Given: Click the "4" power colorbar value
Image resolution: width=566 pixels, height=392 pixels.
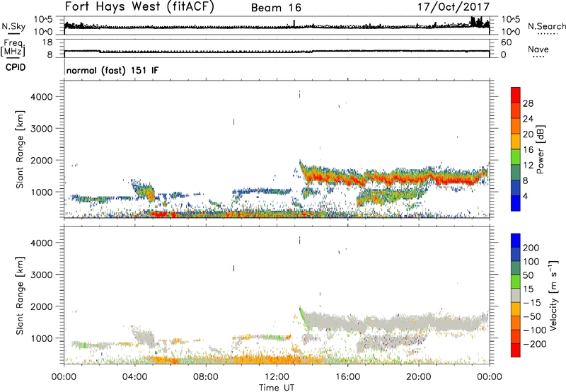Looking at the screenshot, I should coord(526,196).
